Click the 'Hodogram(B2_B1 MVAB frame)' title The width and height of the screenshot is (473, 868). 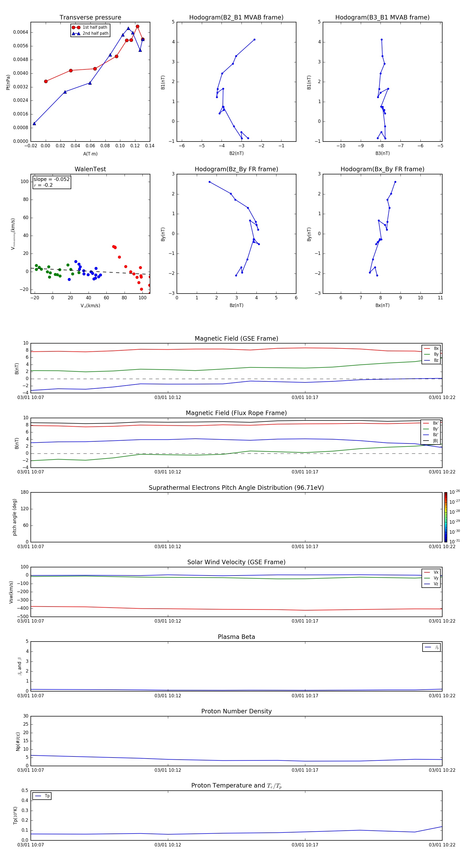(x=236, y=18)
